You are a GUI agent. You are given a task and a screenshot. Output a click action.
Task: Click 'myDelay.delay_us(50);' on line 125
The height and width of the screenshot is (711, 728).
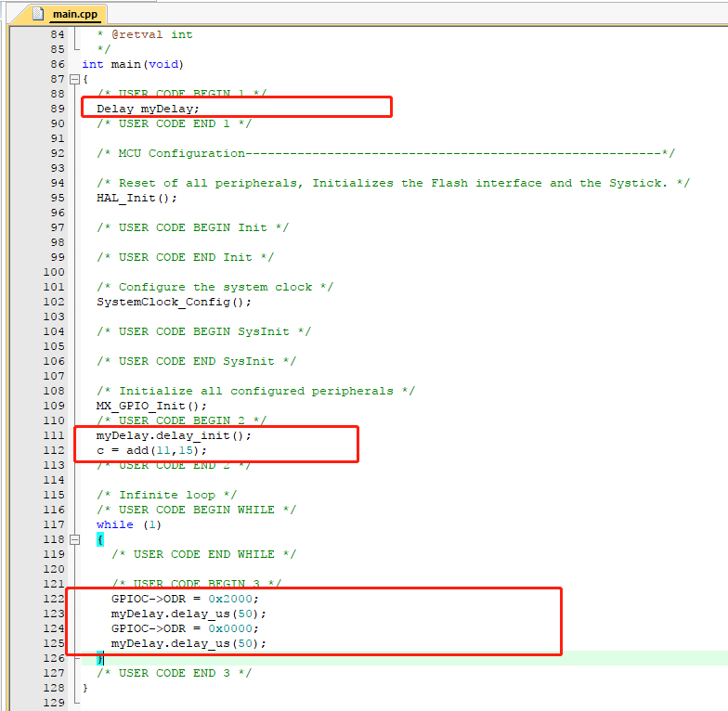[188, 644]
